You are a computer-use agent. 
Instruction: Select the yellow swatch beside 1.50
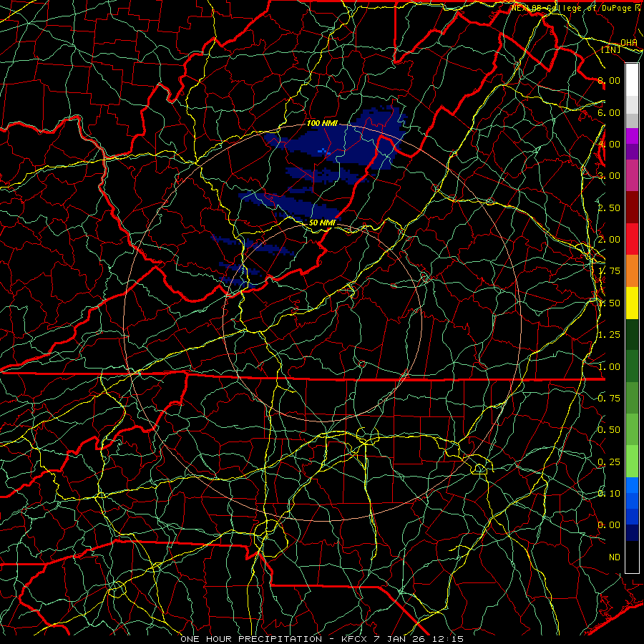[x=632, y=303]
